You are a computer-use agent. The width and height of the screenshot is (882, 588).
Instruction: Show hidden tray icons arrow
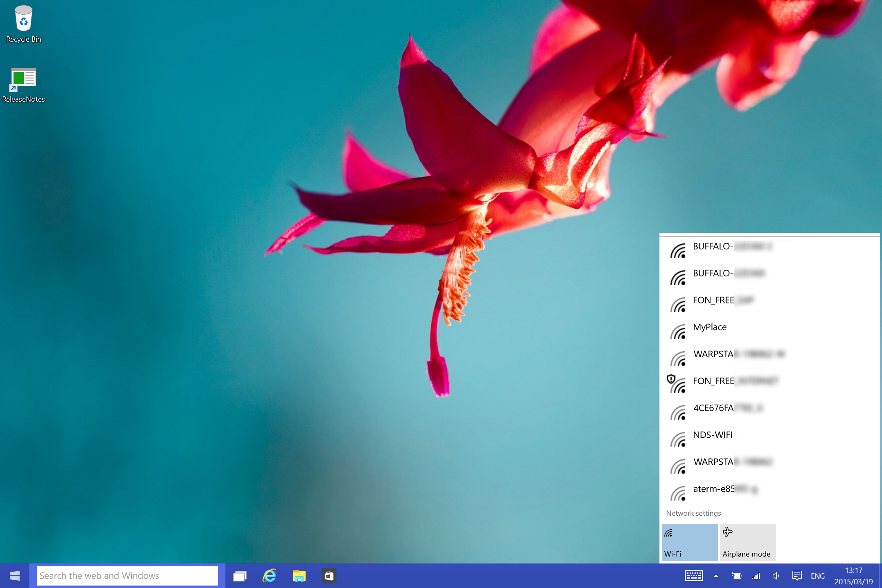[x=716, y=576]
